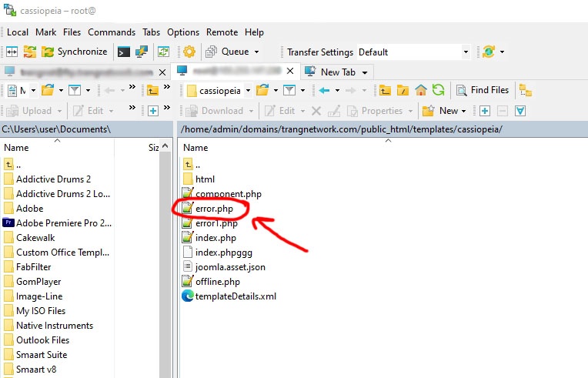Click the Synchronize button
This screenshot has width=588, height=378.
74,52
